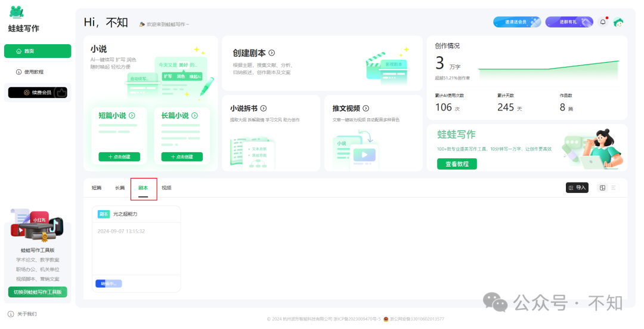Click the arrow icon beside 长篇小说
This screenshot has width=644, height=329.
point(194,116)
